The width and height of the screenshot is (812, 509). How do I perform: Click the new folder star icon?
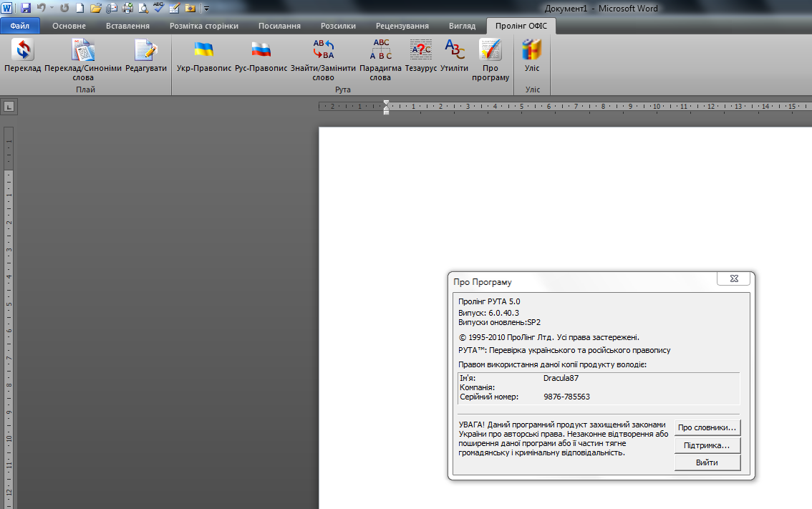pyautogui.click(x=190, y=8)
